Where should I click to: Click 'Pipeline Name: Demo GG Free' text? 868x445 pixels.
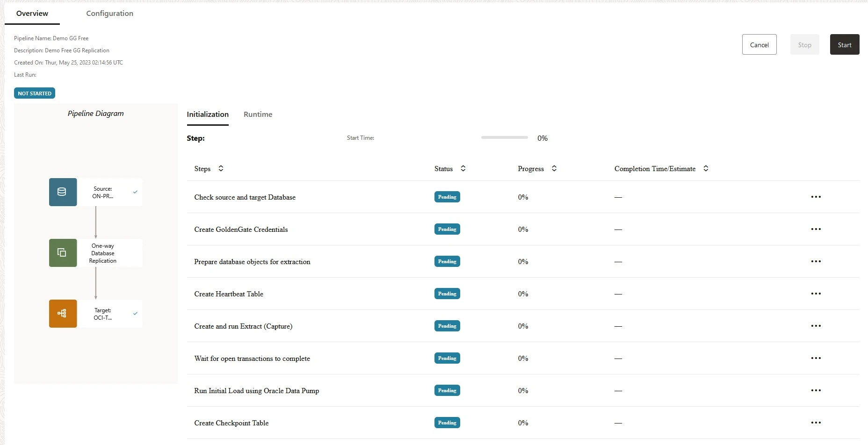coord(51,38)
